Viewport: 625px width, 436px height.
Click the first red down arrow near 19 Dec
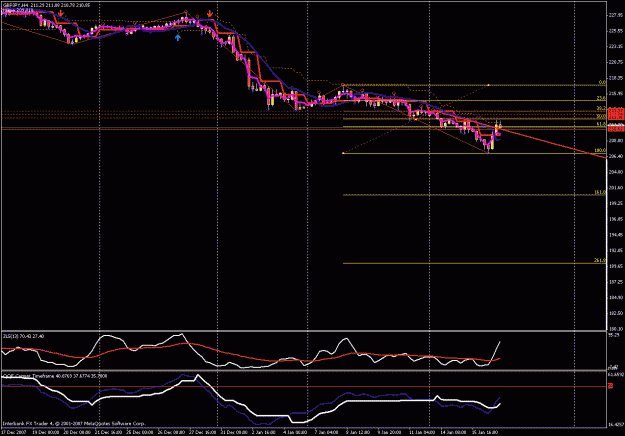(x=60, y=14)
